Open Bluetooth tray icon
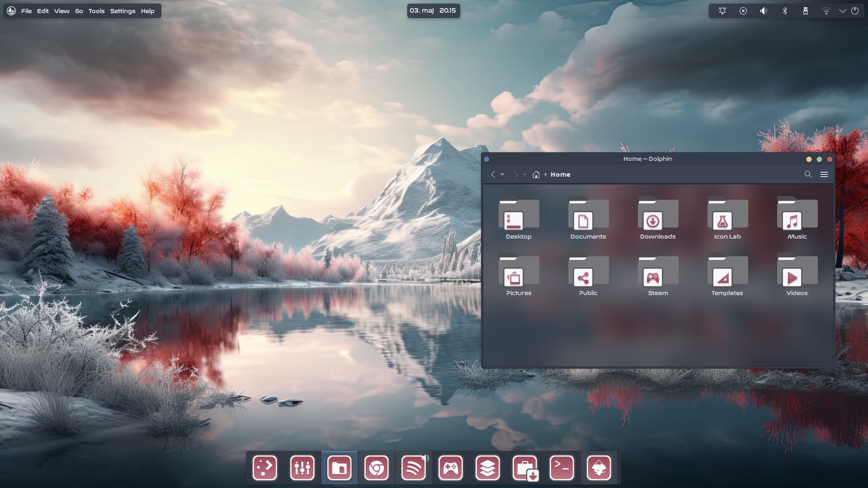Viewport: 868px width, 488px height. (x=785, y=11)
